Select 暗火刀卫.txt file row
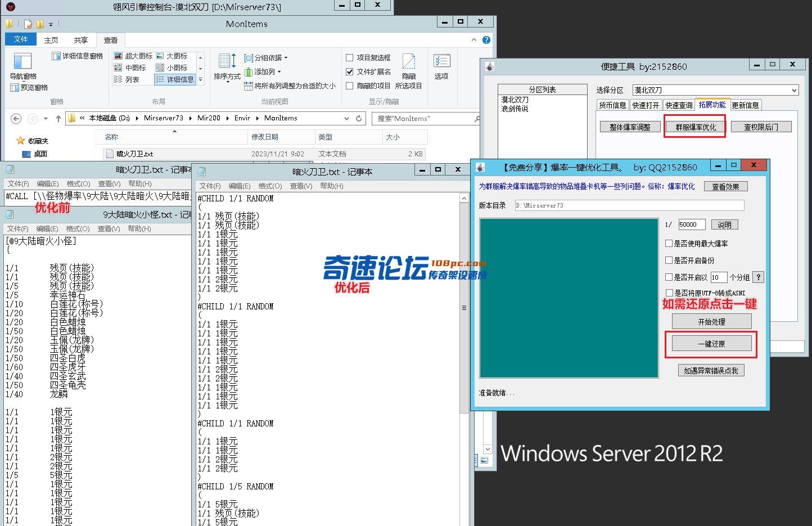Viewport: 812px width, 526px height. pyautogui.click(x=263, y=154)
